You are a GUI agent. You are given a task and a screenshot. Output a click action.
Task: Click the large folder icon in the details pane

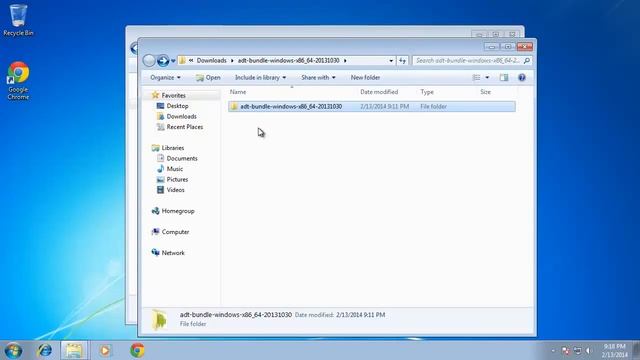(x=160, y=319)
